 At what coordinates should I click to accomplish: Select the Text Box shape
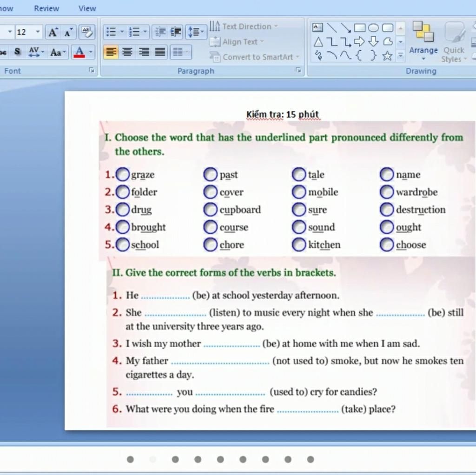coord(318,27)
